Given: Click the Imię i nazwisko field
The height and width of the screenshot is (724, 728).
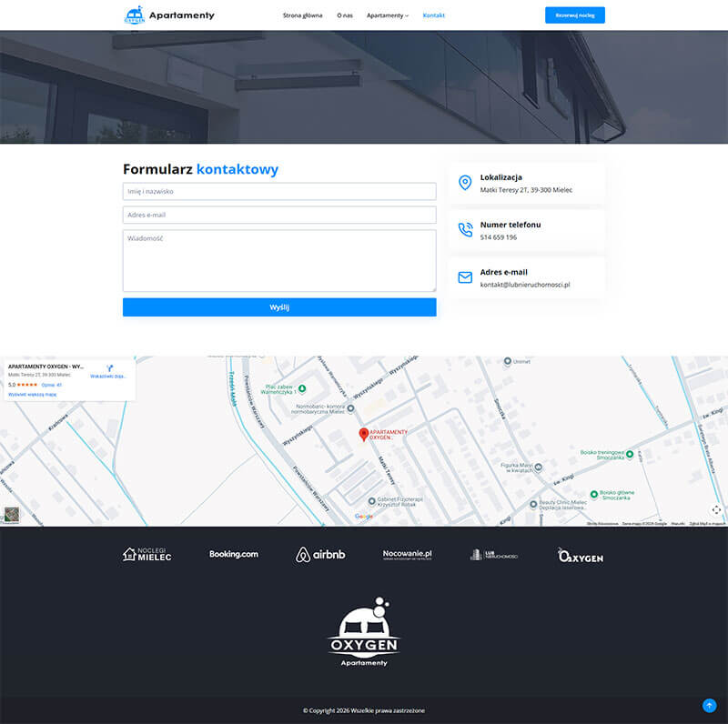Looking at the screenshot, I should [x=279, y=192].
